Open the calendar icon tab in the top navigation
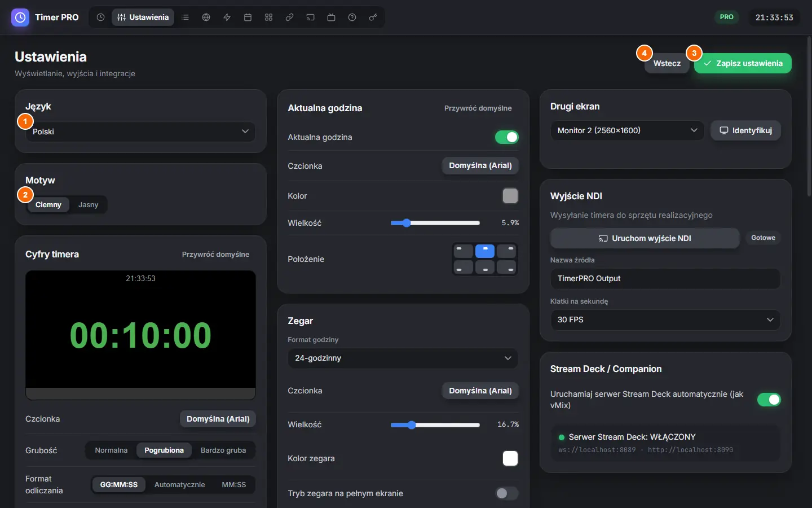The width and height of the screenshot is (812, 508). tap(248, 17)
